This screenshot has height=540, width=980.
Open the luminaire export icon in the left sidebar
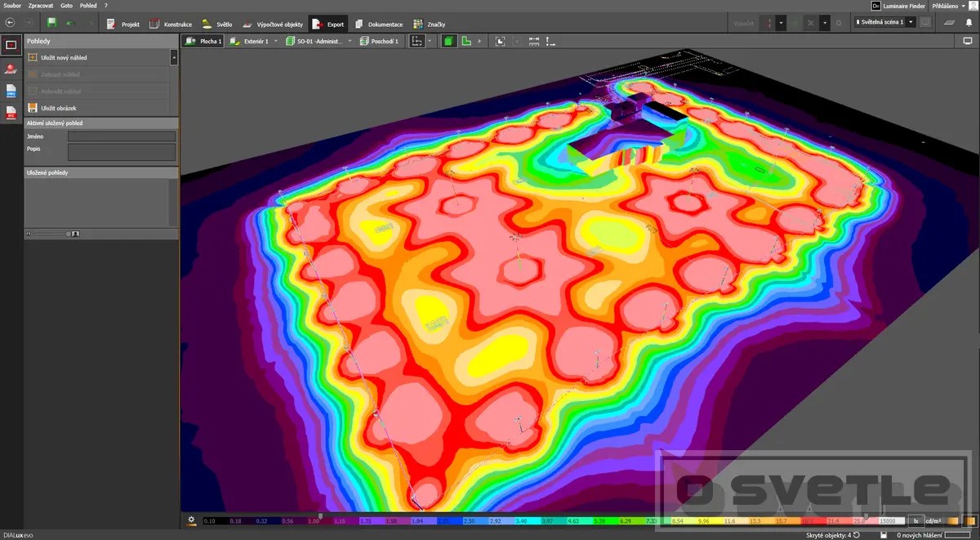coord(11,69)
